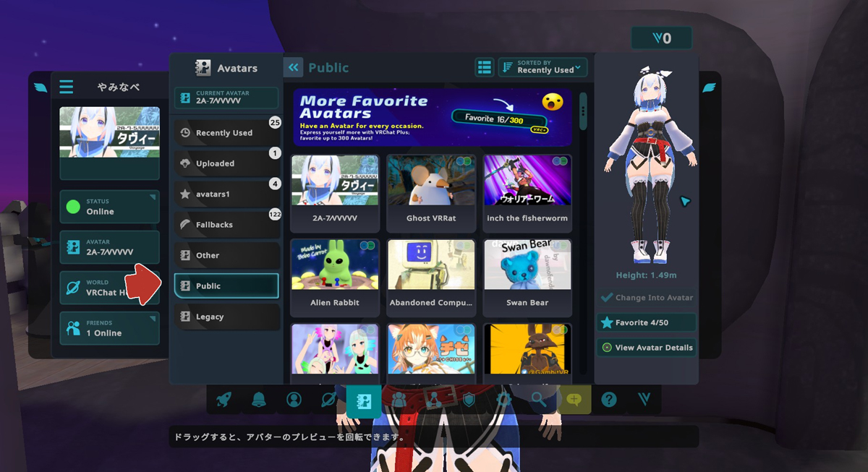This screenshot has height=472, width=868.
Task: Click the profile banner image under やみなべ
Action: click(x=109, y=132)
